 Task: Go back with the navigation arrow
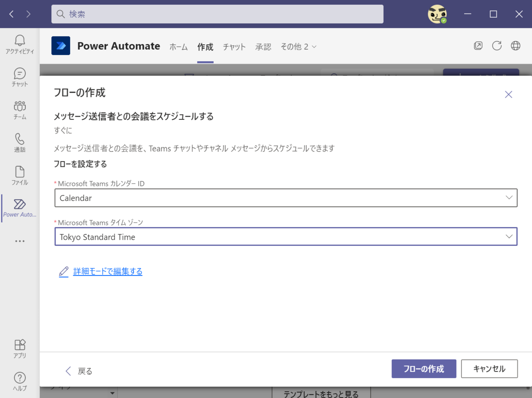point(12,14)
